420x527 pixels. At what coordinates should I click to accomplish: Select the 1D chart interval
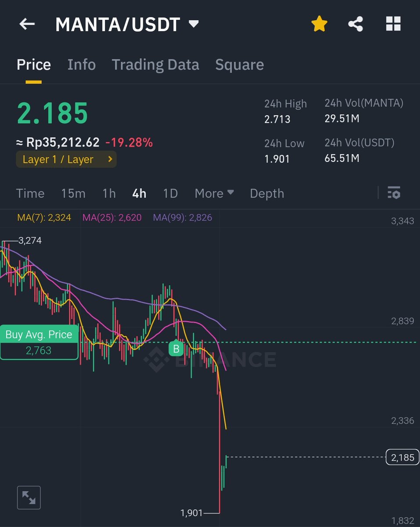coord(170,193)
